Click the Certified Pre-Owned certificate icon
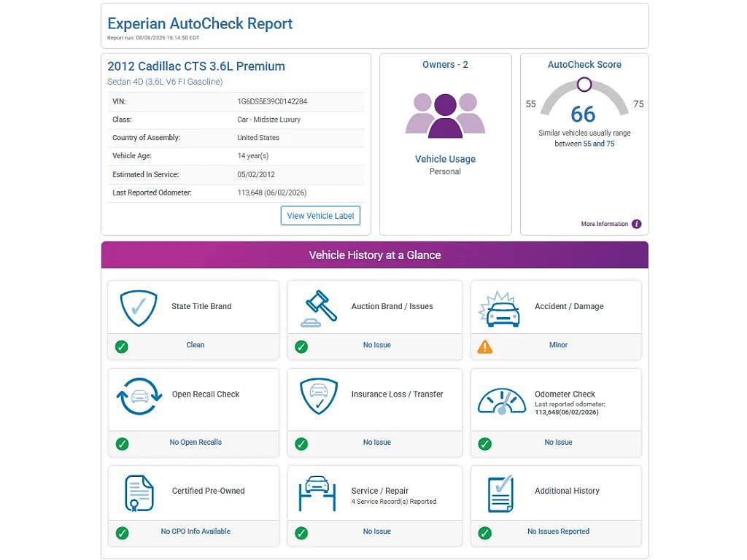Viewport: 747px width, 560px height. click(139, 494)
